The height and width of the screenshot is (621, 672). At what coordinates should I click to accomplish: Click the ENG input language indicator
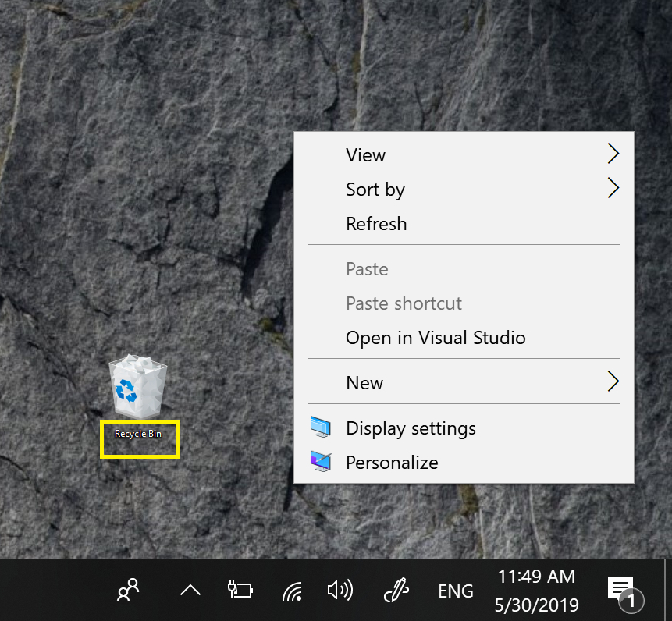click(456, 591)
